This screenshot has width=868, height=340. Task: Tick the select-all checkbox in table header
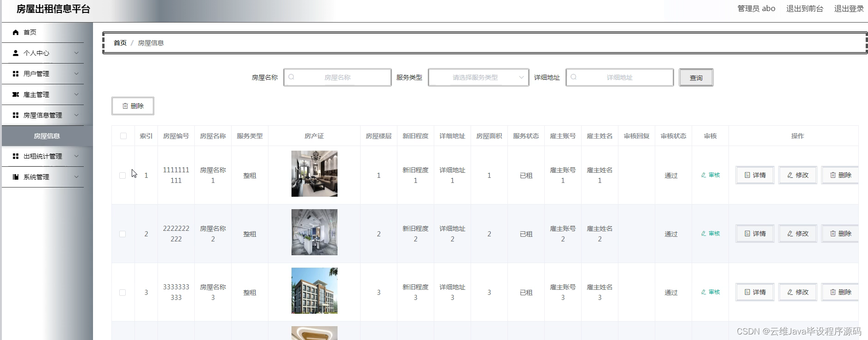click(123, 136)
